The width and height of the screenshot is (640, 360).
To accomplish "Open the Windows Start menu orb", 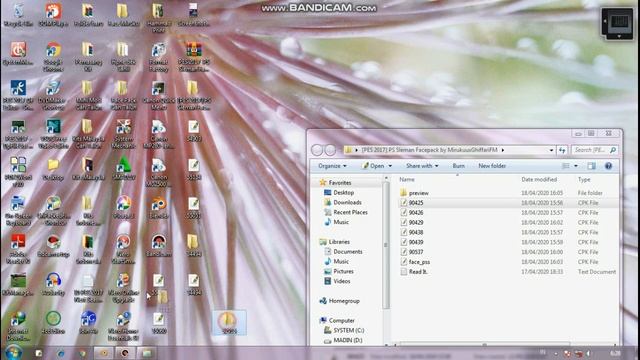I will coord(14,353).
